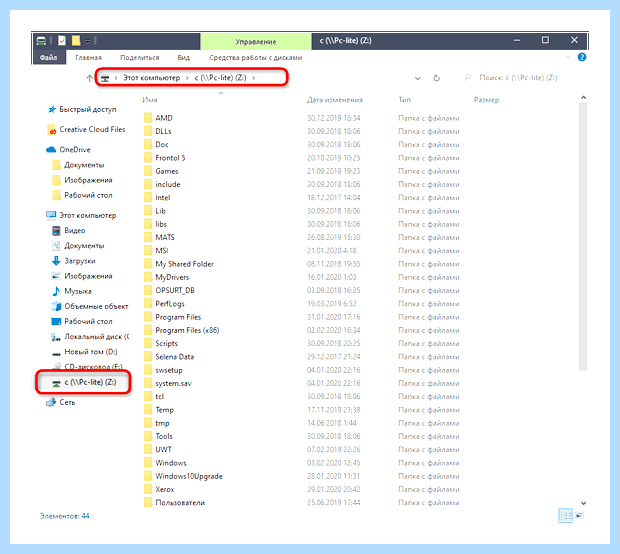The height and width of the screenshot is (554, 620).
Task: Select the UWT folder name
Action: [163, 450]
